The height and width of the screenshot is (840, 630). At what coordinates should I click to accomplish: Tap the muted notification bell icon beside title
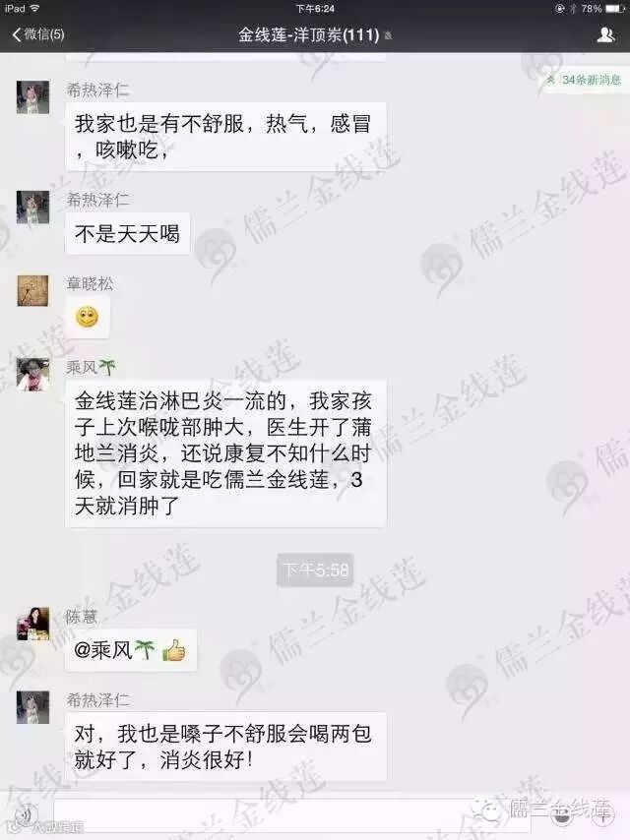388,35
